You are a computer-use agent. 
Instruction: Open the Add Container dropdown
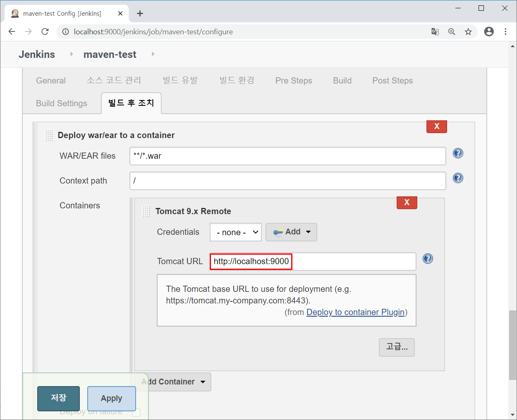pos(173,382)
